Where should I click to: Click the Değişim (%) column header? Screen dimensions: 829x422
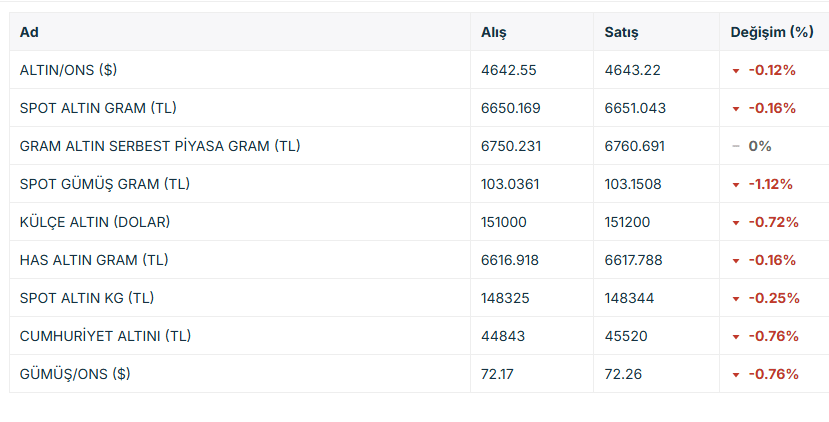click(x=772, y=32)
